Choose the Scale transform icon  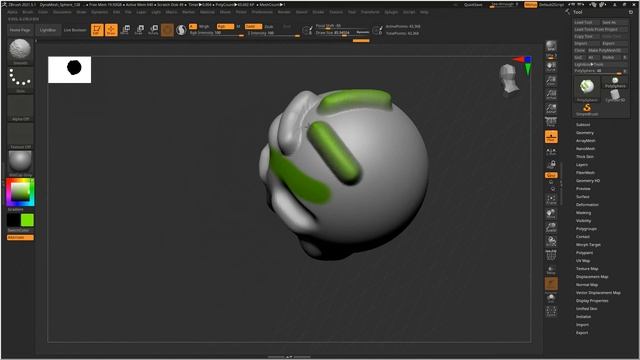coord(139,30)
